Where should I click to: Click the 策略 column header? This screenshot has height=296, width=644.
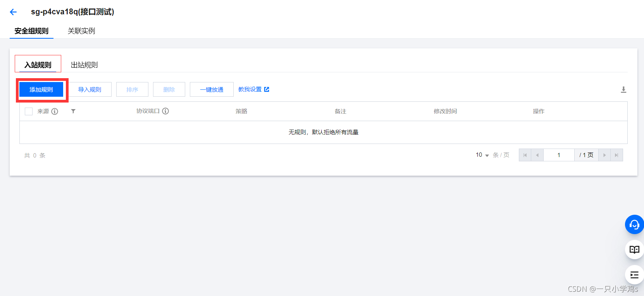[x=241, y=111]
